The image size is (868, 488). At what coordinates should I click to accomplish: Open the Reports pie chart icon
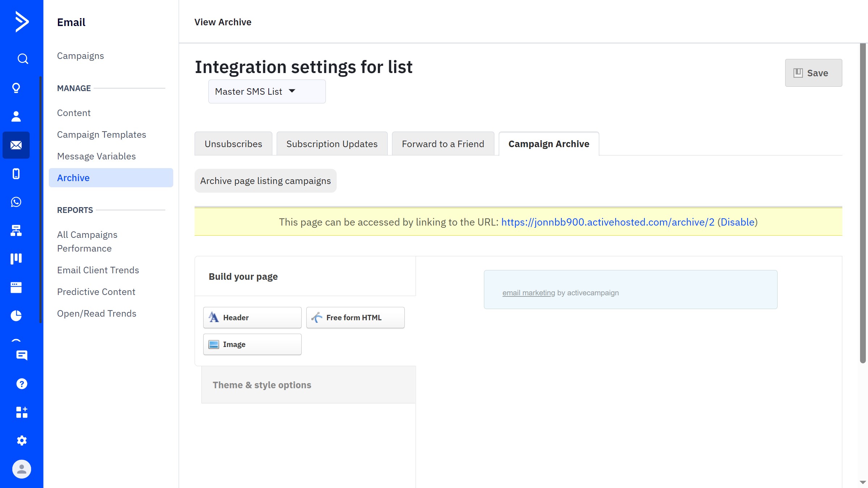(16, 316)
